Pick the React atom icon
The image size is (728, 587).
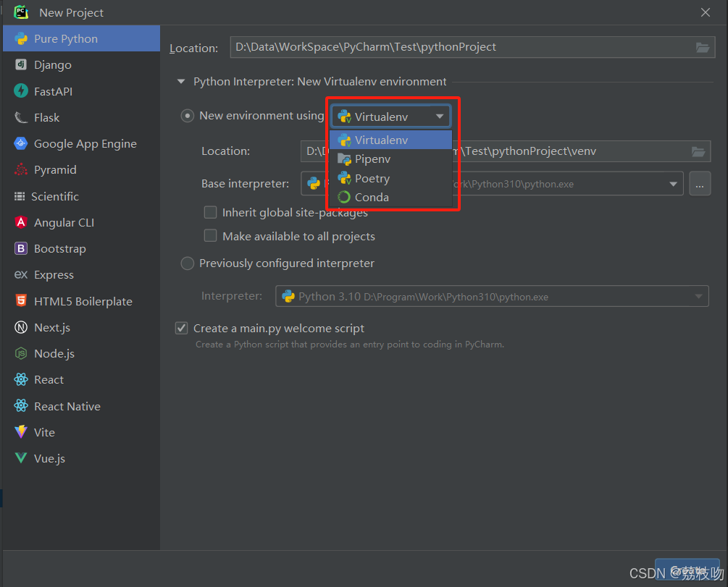tap(21, 379)
